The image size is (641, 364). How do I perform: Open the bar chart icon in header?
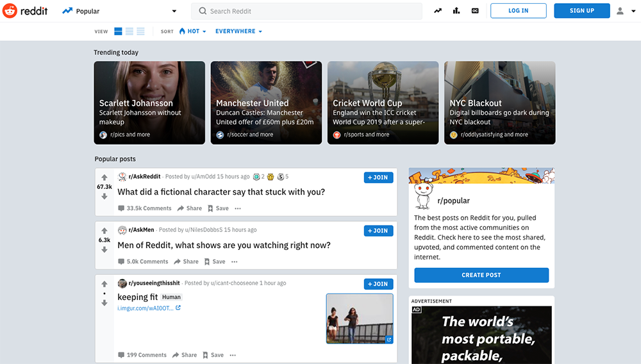(456, 11)
